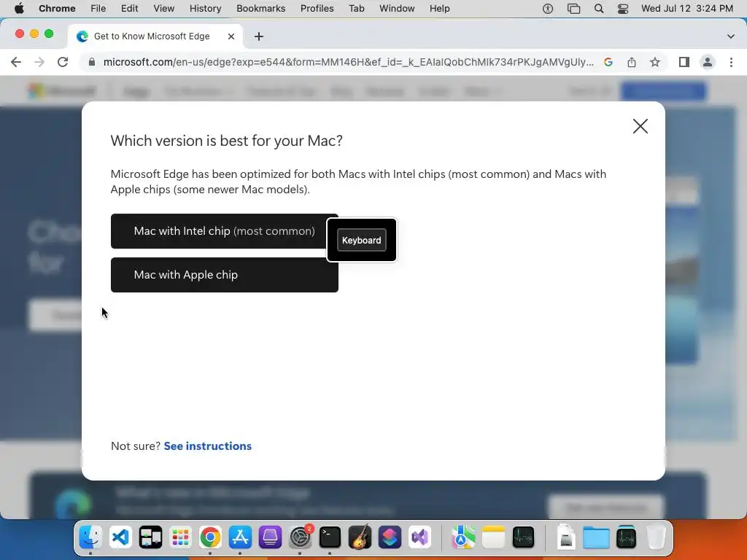Open the File menu
Image resolution: width=747 pixels, height=560 pixels.
tap(98, 9)
